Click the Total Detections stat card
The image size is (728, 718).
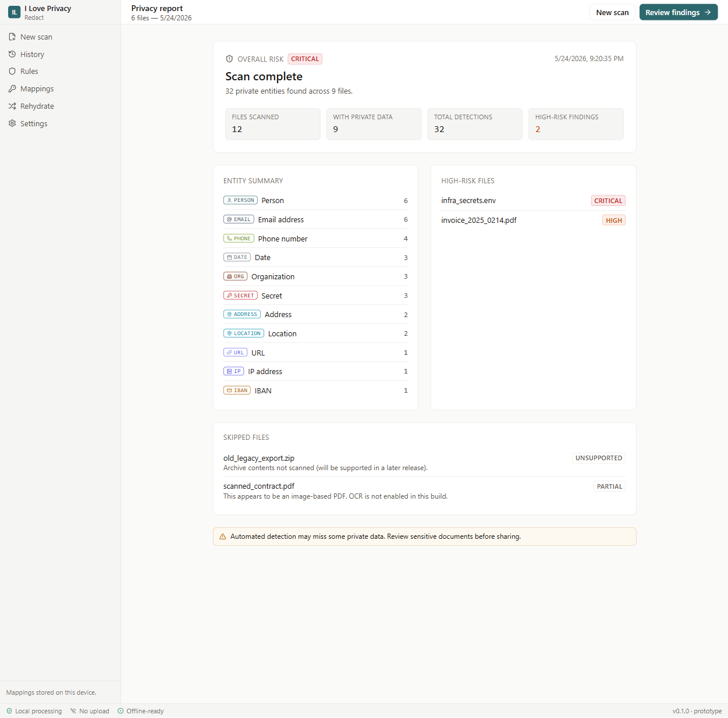click(x=475, y=124)
